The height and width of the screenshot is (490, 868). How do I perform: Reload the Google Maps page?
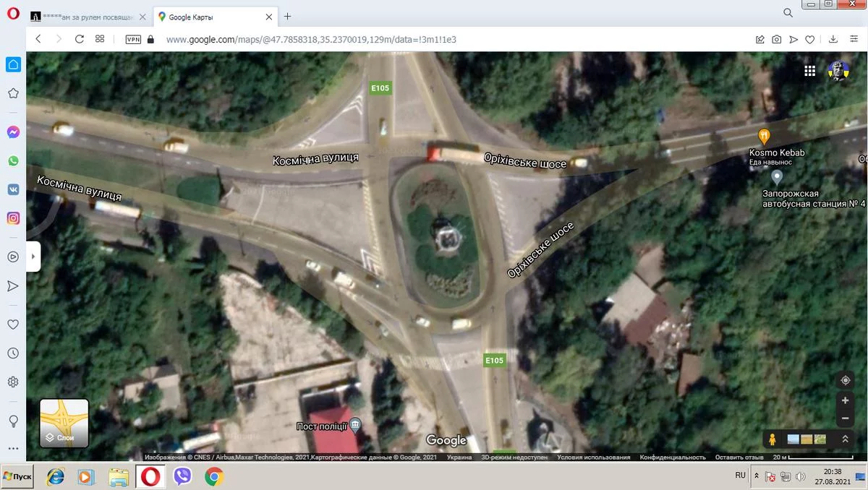click(x=80, y=39)
